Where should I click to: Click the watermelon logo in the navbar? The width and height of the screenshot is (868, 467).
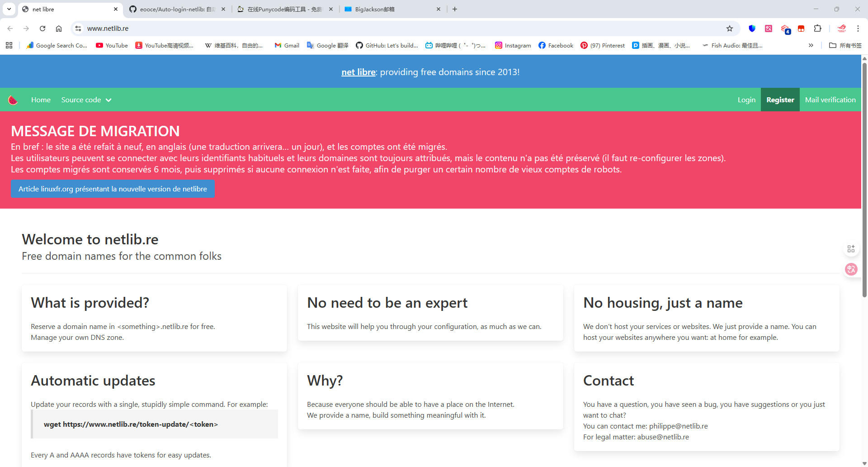click(x=13, y=100)
